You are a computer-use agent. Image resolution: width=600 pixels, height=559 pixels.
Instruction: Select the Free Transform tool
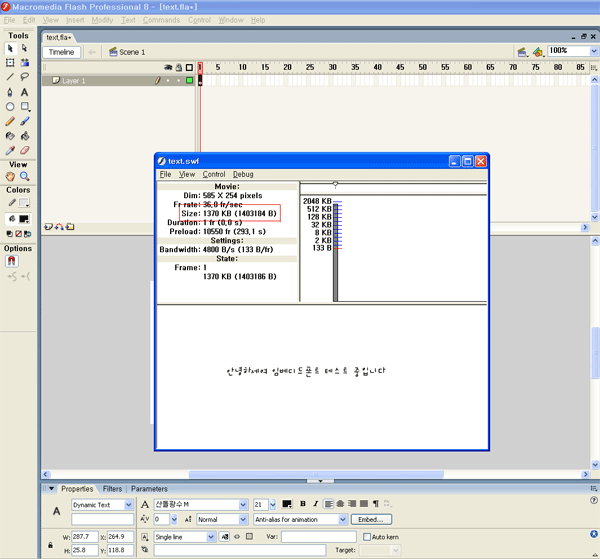(10, 62)
